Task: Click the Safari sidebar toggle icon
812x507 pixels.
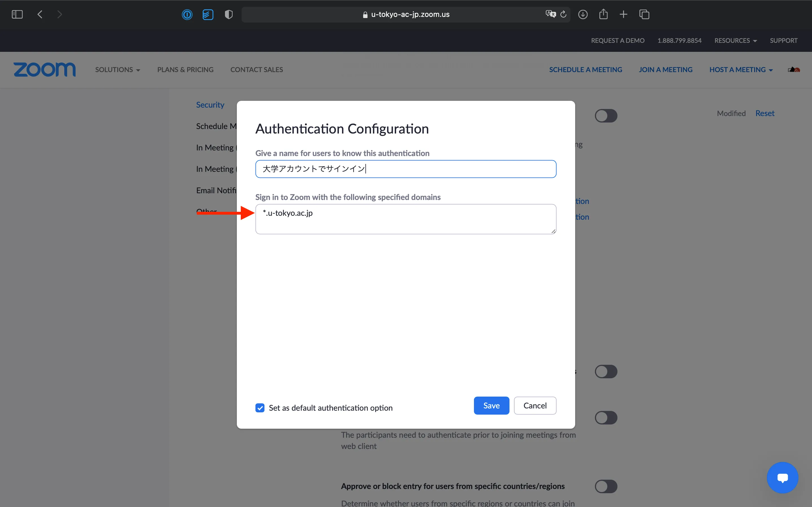Action: coord(17,14)
